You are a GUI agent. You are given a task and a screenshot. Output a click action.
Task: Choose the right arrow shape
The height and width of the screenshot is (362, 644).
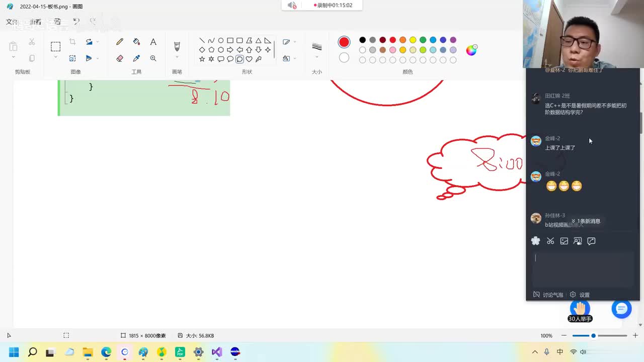pyautogui.click(x=230, y=50)
